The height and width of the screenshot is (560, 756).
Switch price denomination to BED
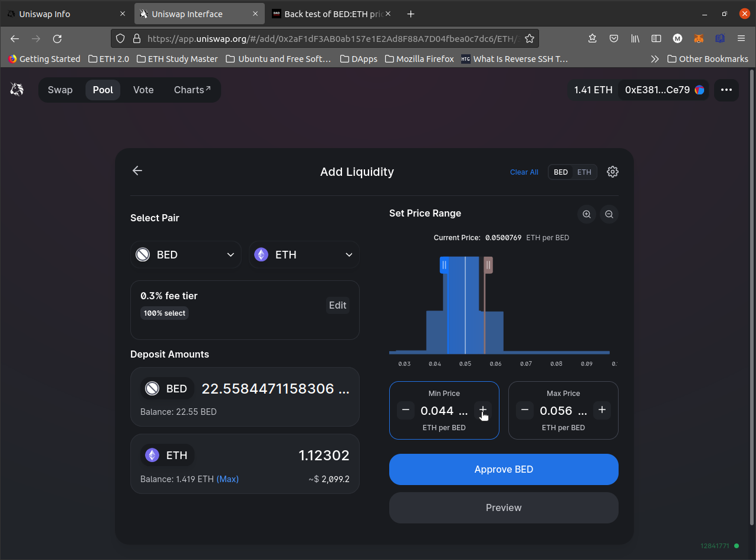point(561,172)
